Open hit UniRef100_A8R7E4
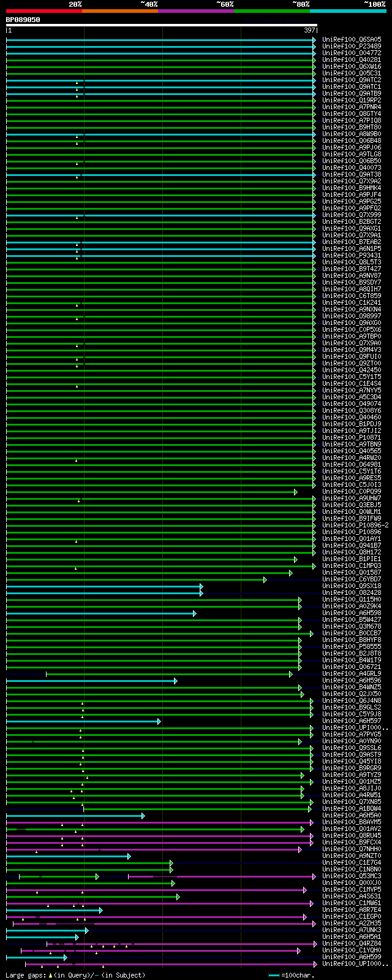Image resolution: width=392 pixels, height=980 pixels. point(352,909)
